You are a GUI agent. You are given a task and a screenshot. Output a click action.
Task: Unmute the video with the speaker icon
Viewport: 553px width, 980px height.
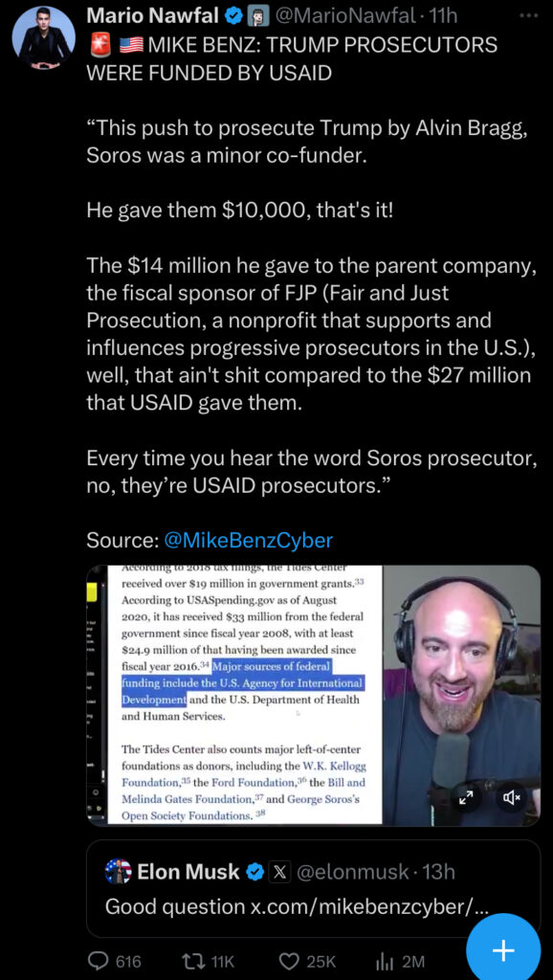(x=513, y=797)
